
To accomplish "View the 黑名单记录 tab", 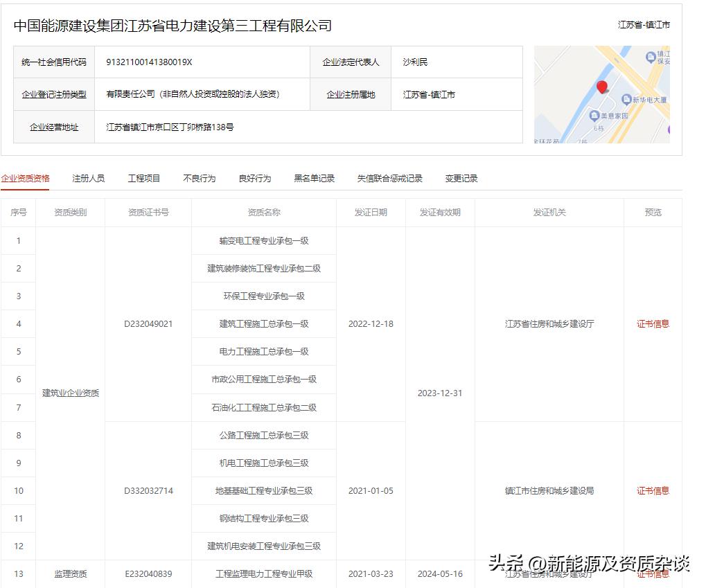I will [314, 178].
